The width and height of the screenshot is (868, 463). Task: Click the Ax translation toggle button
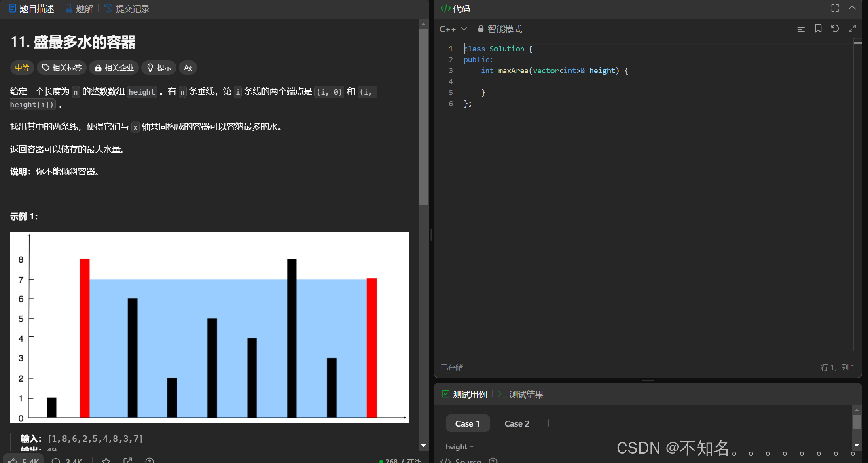coord(188,68)
